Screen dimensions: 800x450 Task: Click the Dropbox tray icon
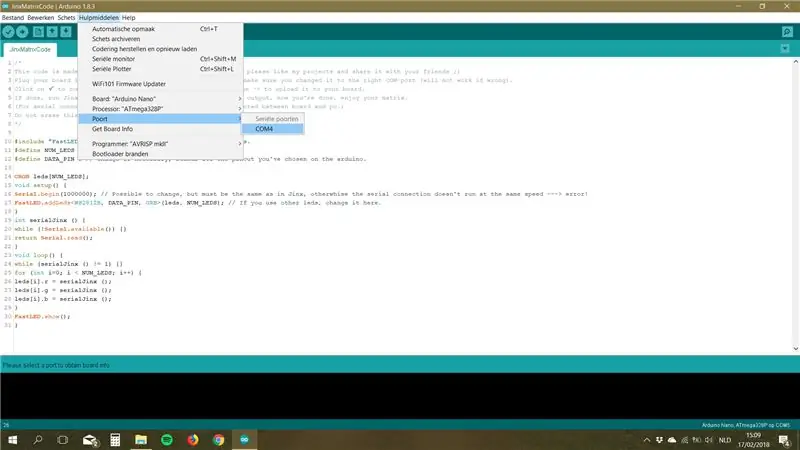click(x=659, y=440)
